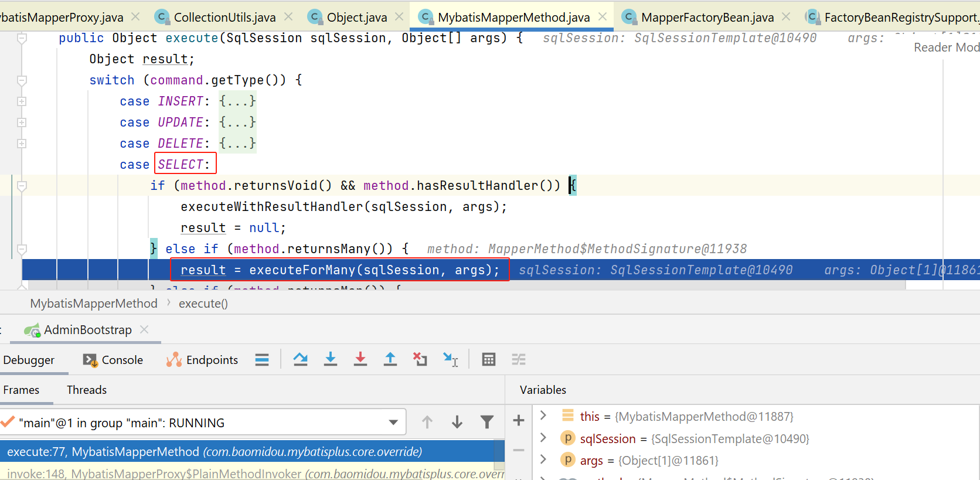This screenshot has height=480, width=980.
Task: Open the main thread selection dropdown
Action: 393,423
